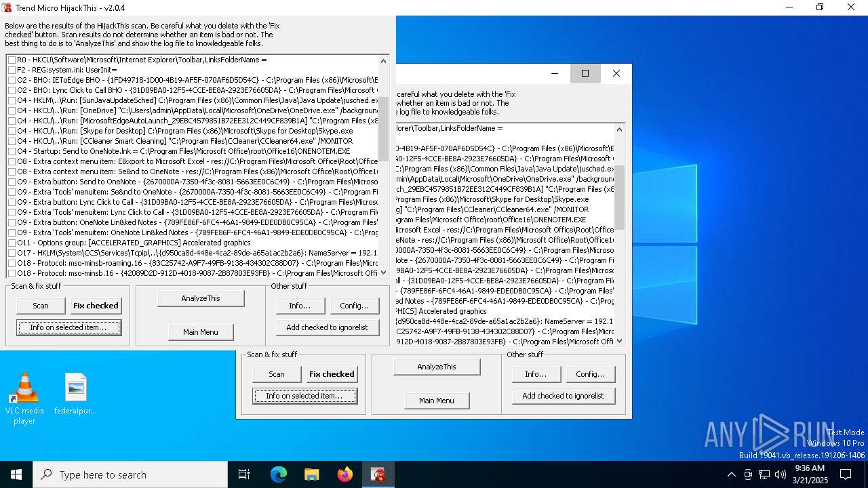Check the O4 CCleaner Smart Cleaning checkbox
The image size is (868, 488).
pyautogui.click(x=12, y=141)
